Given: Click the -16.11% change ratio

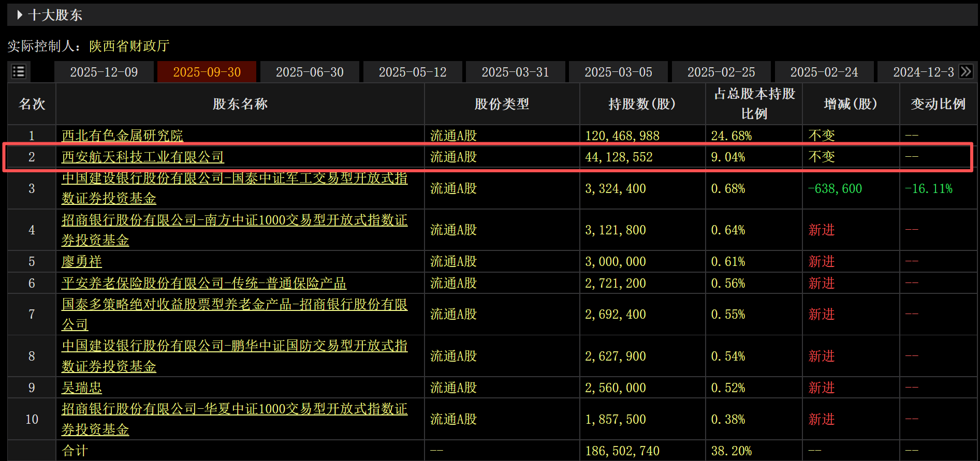Looking at the screenshot, I should 929,188.
